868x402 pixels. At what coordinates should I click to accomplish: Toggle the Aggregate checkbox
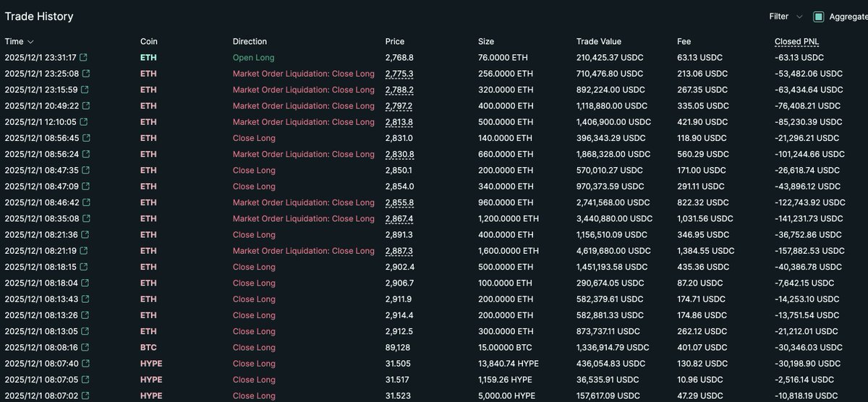point(819,17)
